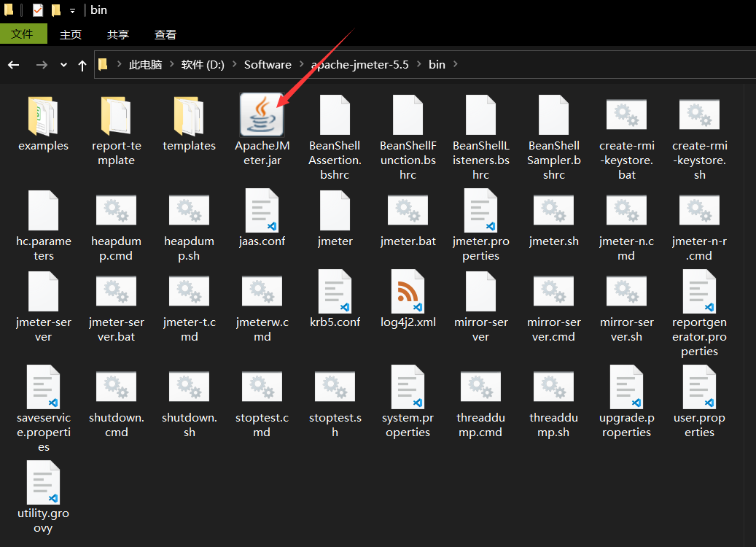The width and height of the screenshot is (756, 547).
Task: Switch to the 主页 ribbon tab
Action: tap(71, 35)
